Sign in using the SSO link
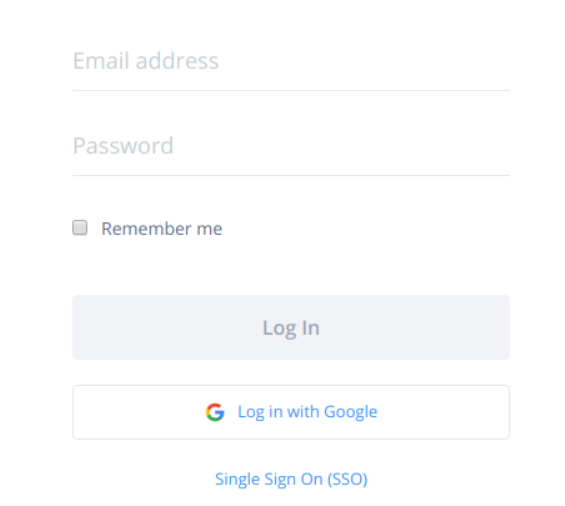 291,479
